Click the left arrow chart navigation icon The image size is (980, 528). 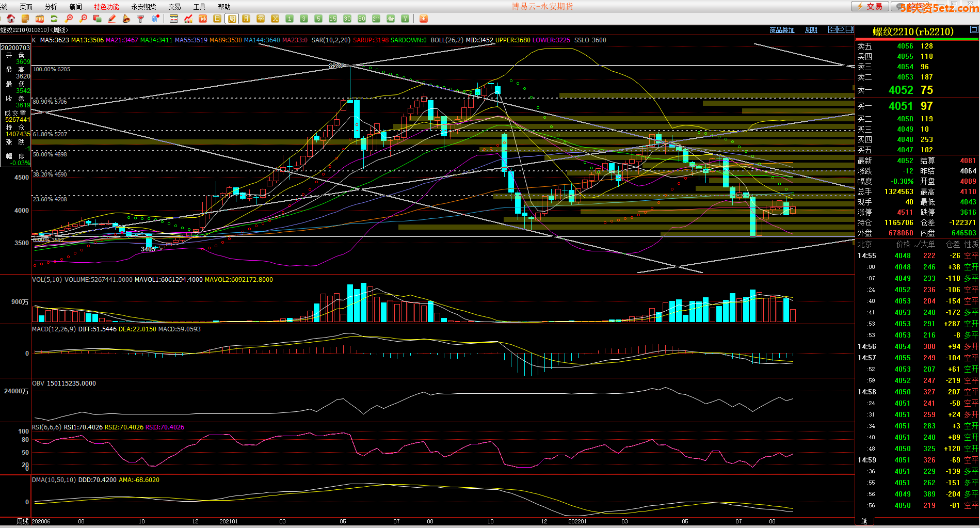tap(832, 29)
